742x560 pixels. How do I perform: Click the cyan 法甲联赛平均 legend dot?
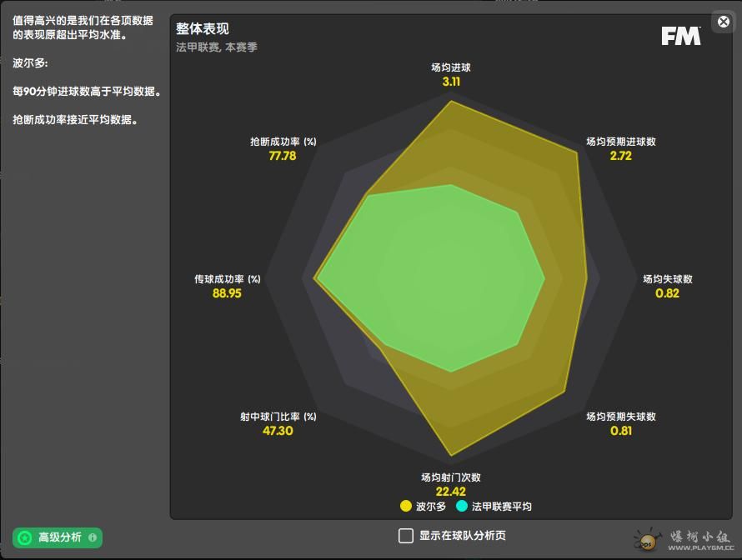pos(462,506)
